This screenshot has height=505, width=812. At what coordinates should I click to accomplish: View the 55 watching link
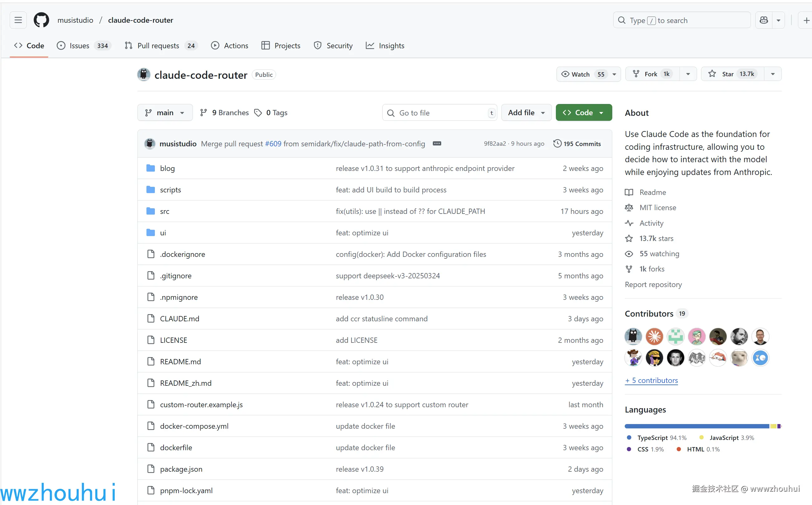point(652,254)
